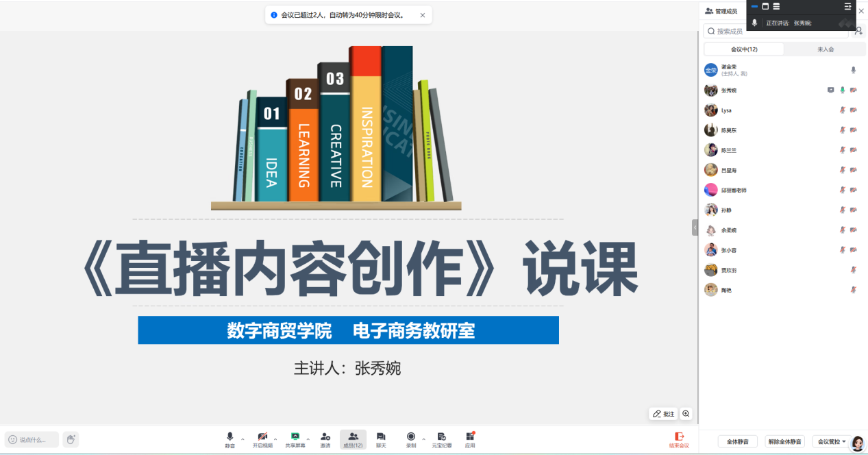Expand the arrow next to 静音
The width and height of the screenshot is (868, 455).
coord(243,439)
